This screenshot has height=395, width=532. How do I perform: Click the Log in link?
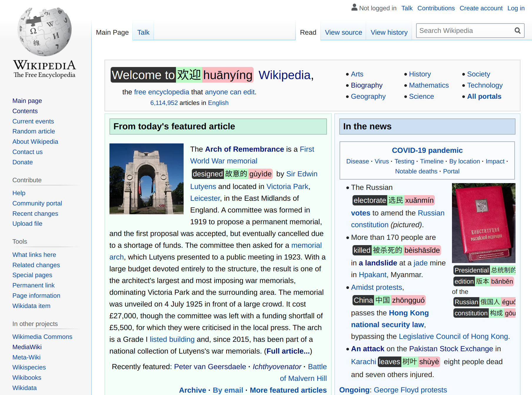point(516,8)
